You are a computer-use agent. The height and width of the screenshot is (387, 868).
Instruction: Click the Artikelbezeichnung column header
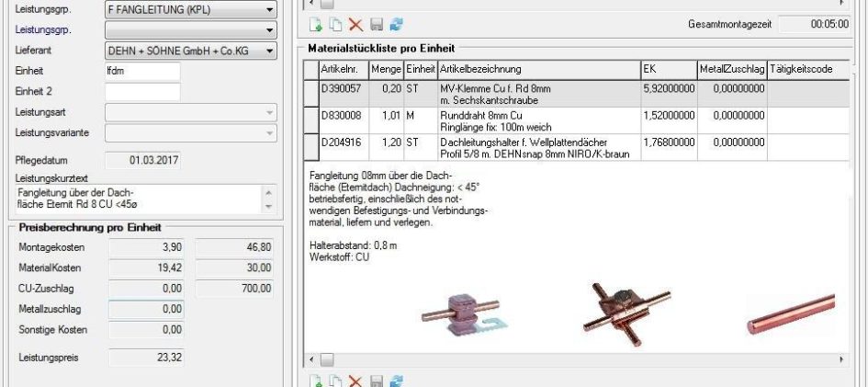[x=538, y=70]
